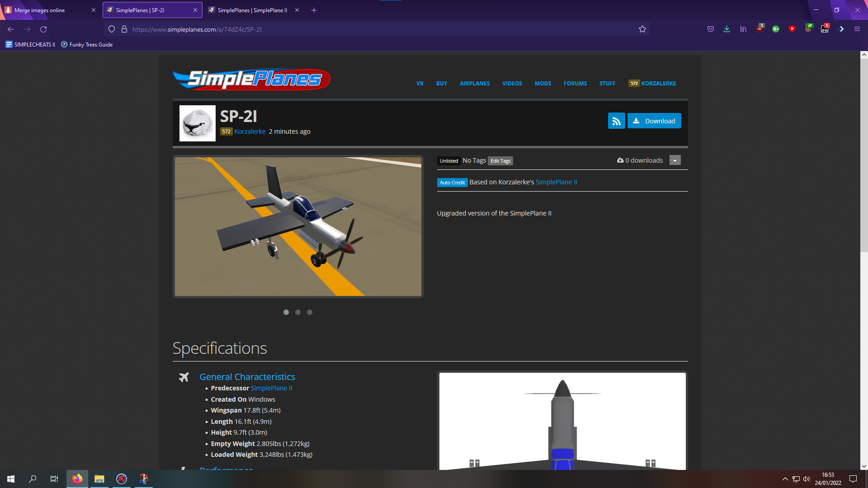Click the shield tracking protection icon
Screen dimensions: 868x488
[x=112, y=29]
